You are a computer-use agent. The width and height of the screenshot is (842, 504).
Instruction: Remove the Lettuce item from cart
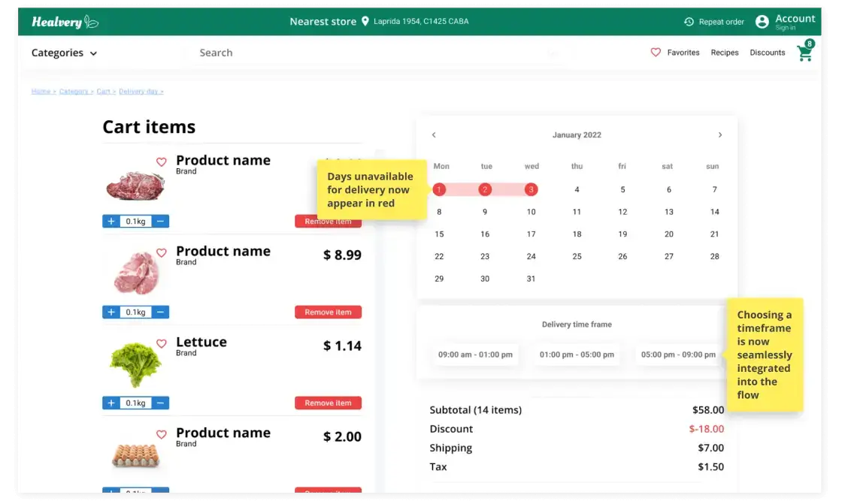328,403
